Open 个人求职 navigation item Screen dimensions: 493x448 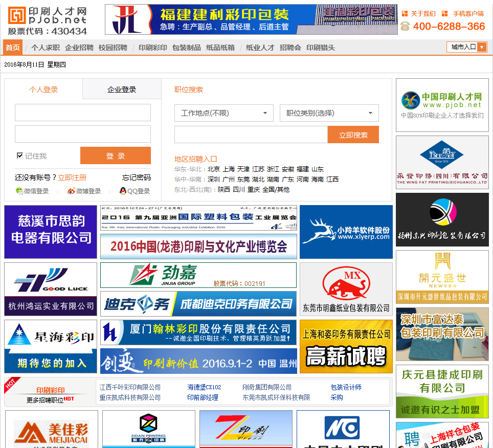46,48
